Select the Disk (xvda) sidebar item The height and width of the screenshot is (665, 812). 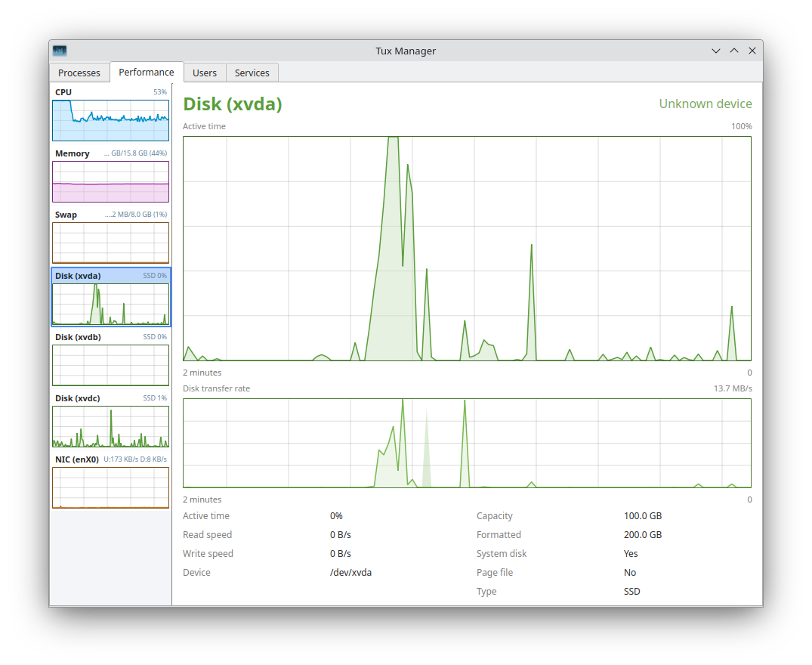111,297
